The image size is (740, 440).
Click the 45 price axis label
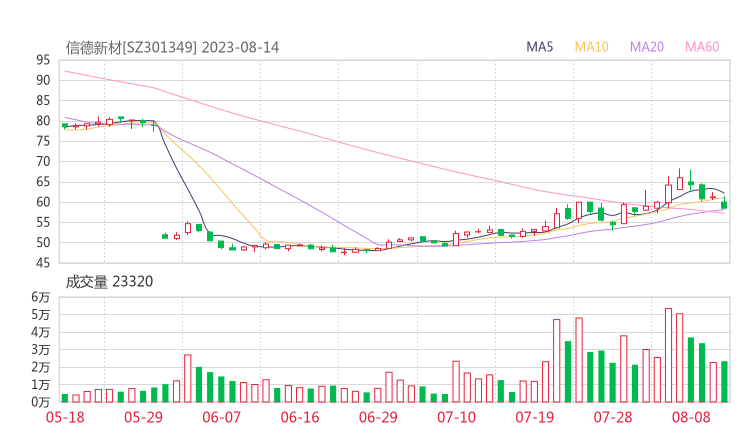pos(43,263)
